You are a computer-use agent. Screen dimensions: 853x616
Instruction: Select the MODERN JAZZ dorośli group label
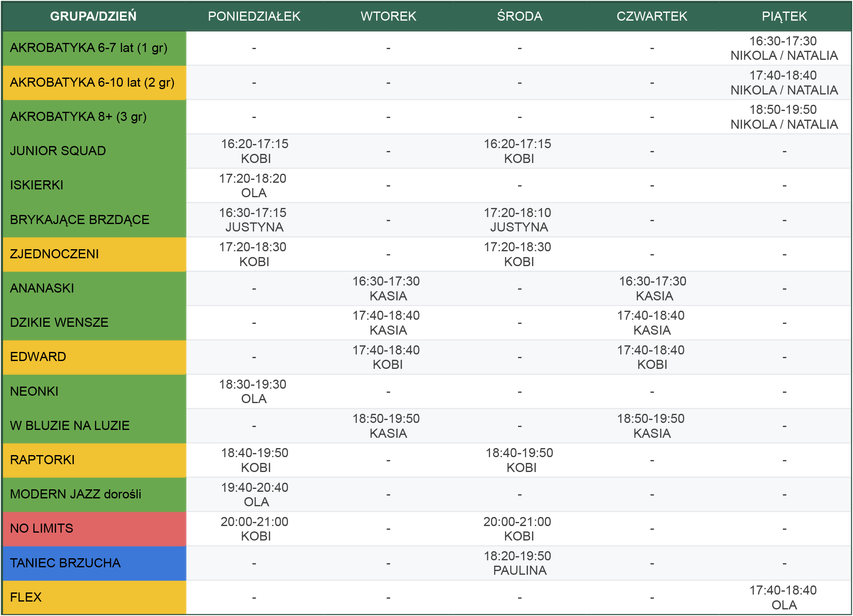(94, 494)
